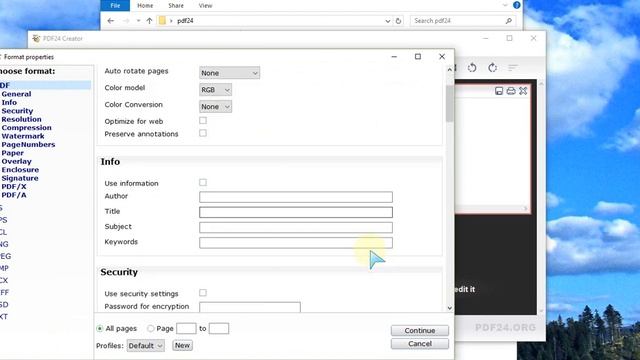Select PageNumbers in format list
640x360 pixels.
coord(28,144)
